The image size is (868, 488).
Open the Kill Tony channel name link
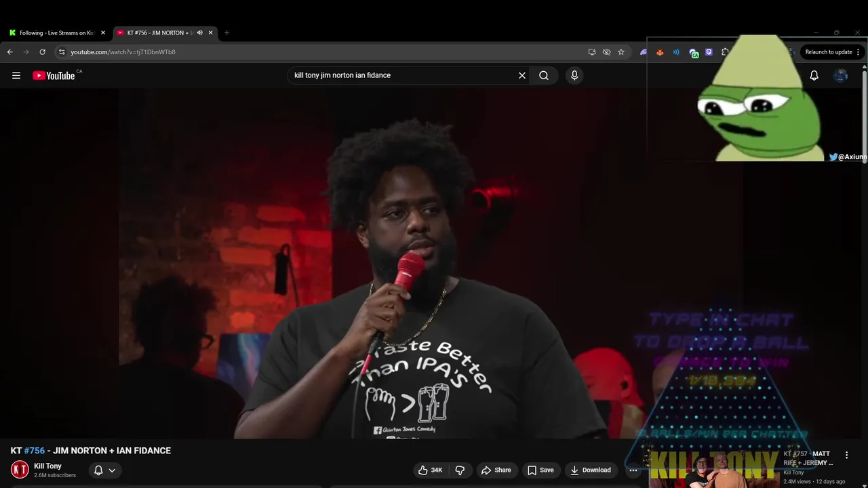[x=47, y=466]
